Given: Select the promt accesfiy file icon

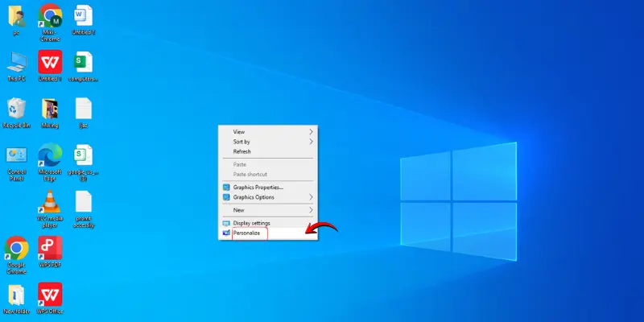Looking at the screenshot, I should 84,202.
